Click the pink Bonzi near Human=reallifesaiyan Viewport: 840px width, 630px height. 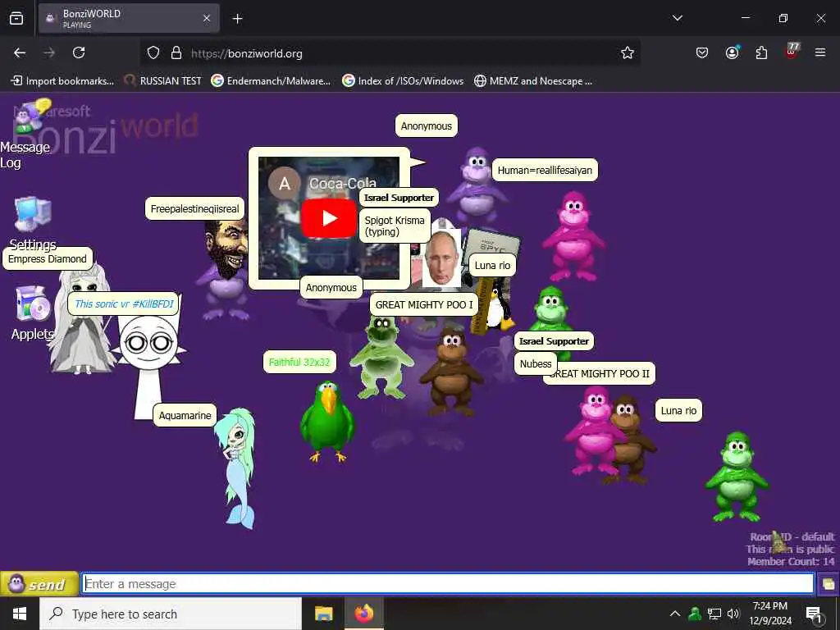click(x=573, y=236)
